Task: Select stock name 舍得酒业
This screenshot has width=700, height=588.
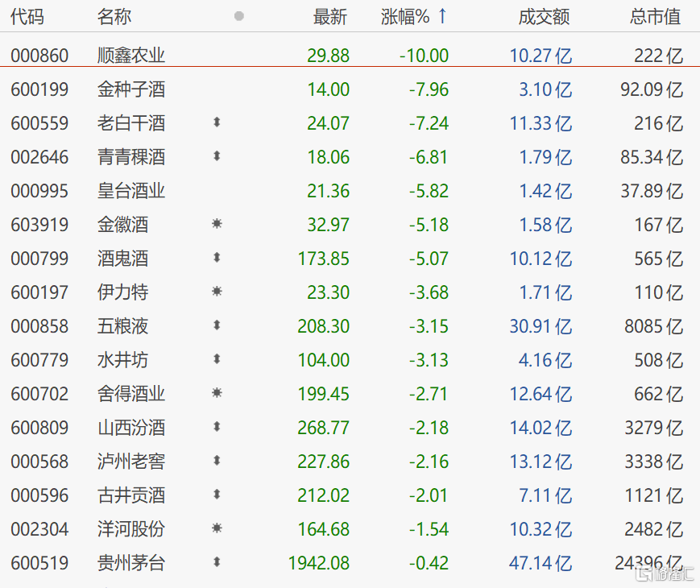Action: coord(131,394)
